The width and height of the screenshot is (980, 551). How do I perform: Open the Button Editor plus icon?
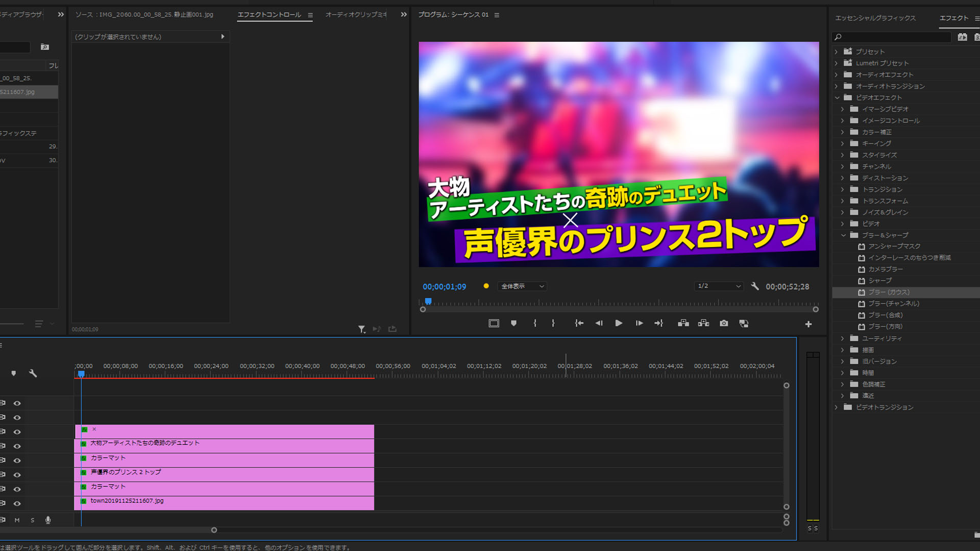click(x=808, y=324)
